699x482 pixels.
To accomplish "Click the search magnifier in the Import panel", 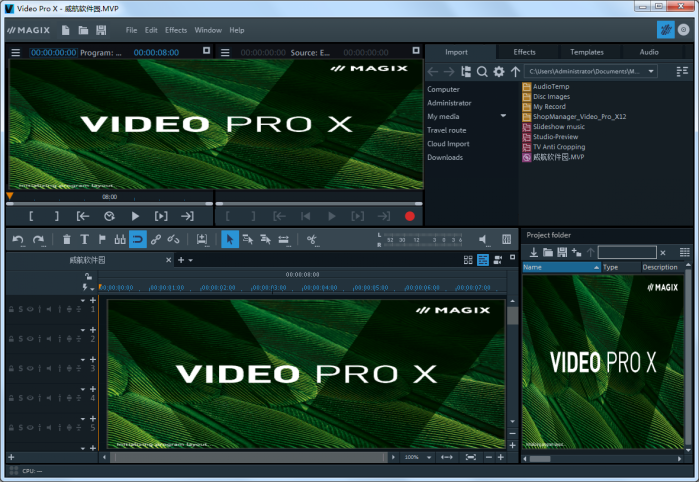I will click(x=482, y=71).
